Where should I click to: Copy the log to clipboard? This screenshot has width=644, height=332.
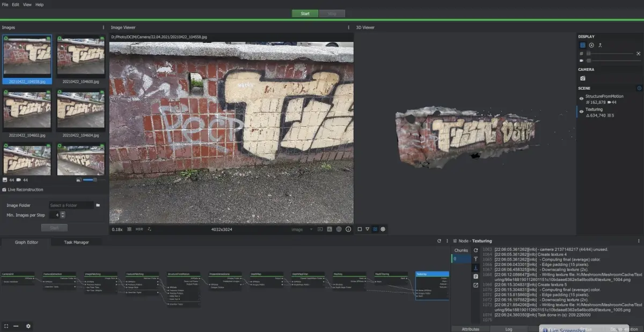pyautogui.click(x=475, y=276)
